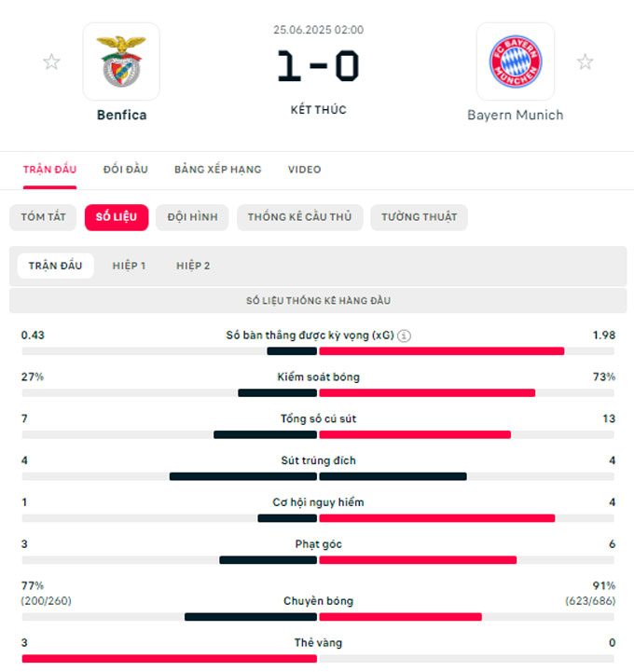This screenshot has height=672, width=634.
Task: Select the SỐ LIỆU button
Action: pos(117,217)
